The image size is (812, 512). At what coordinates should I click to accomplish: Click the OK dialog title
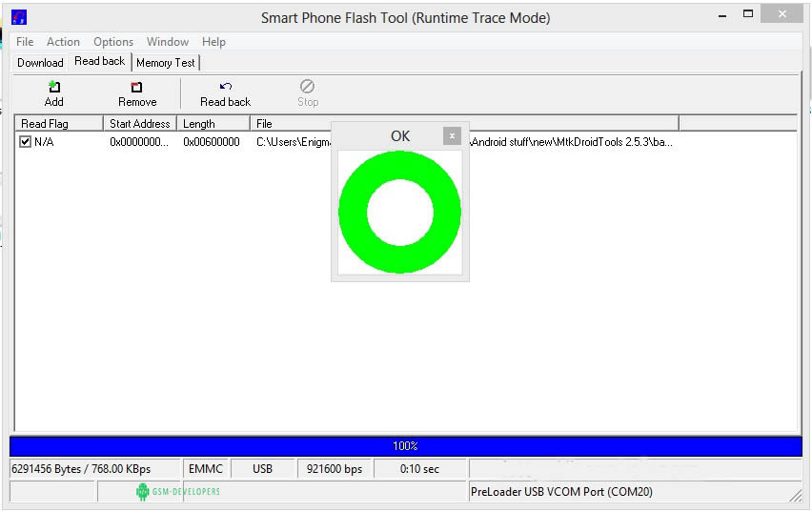[x=399, y=135]
